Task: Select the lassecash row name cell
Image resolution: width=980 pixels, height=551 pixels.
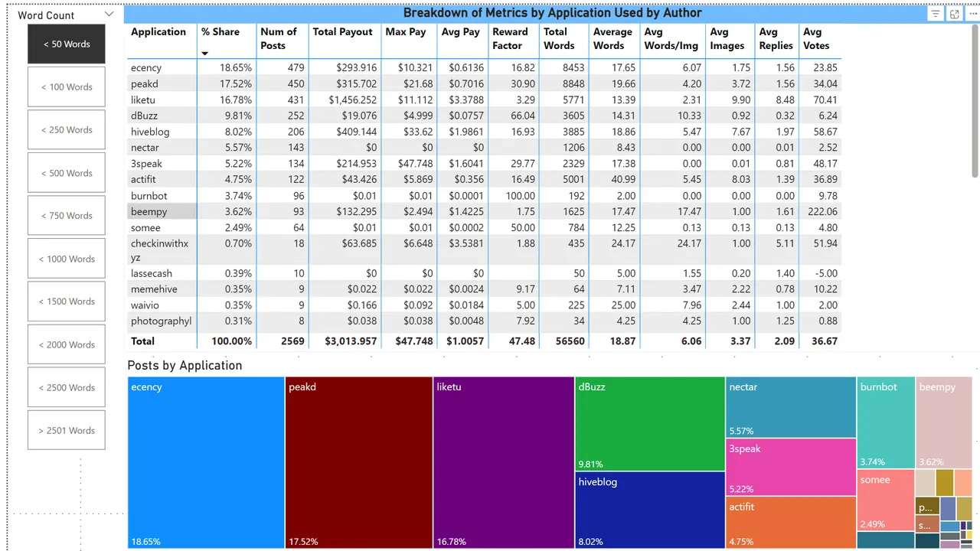Action: [x=162, y=273]
